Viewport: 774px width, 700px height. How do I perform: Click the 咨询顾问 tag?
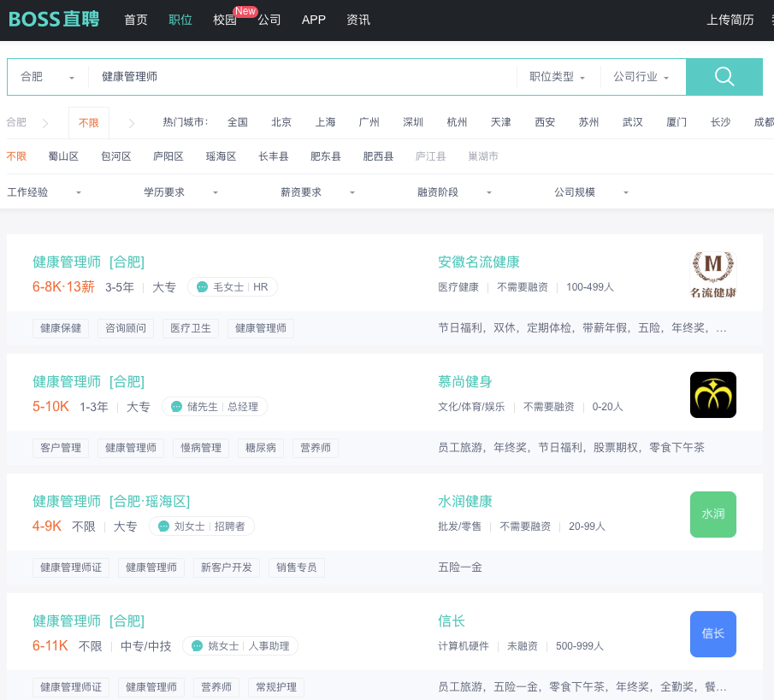pyautogui.click(x=126, y=328)
